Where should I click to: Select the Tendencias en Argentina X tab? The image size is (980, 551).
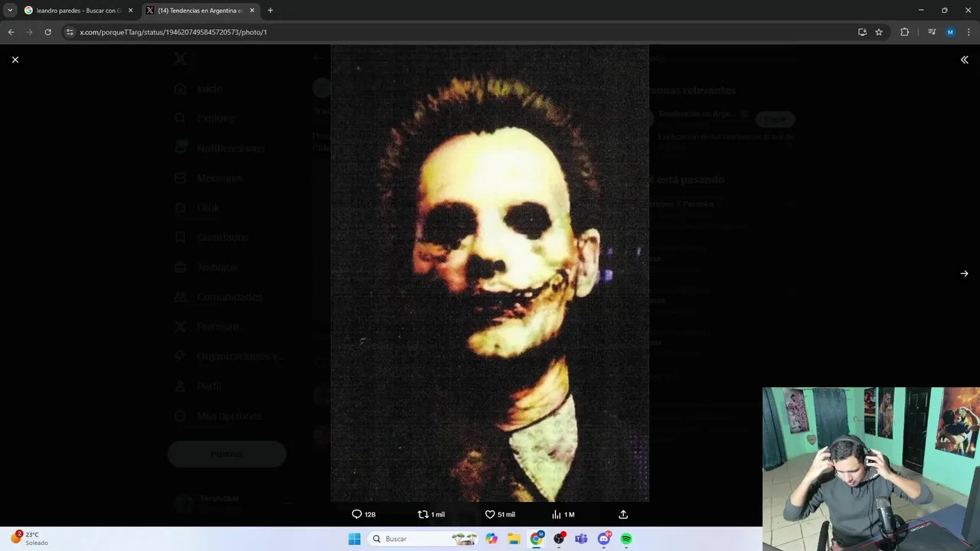tap(201, 11)
